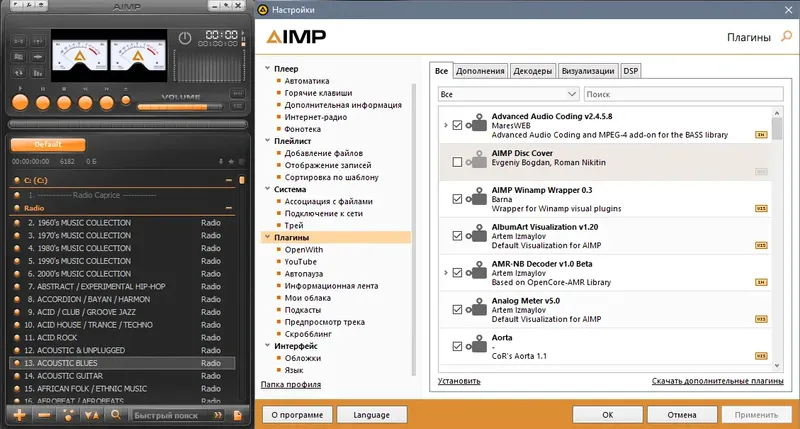Enable the AIMP Disc Cover plugin checkbox
This screenshot has height=429, width=800.
tap(457, 162)
